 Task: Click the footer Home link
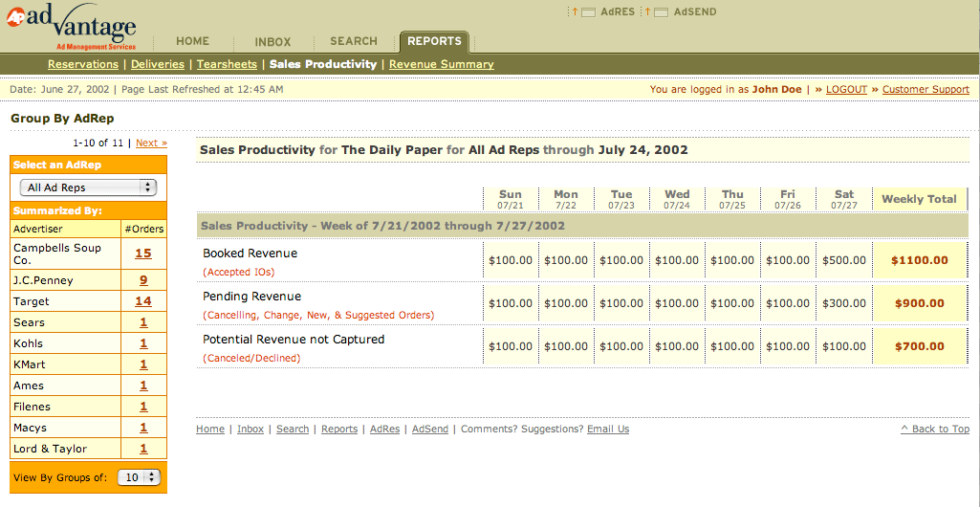210,429
